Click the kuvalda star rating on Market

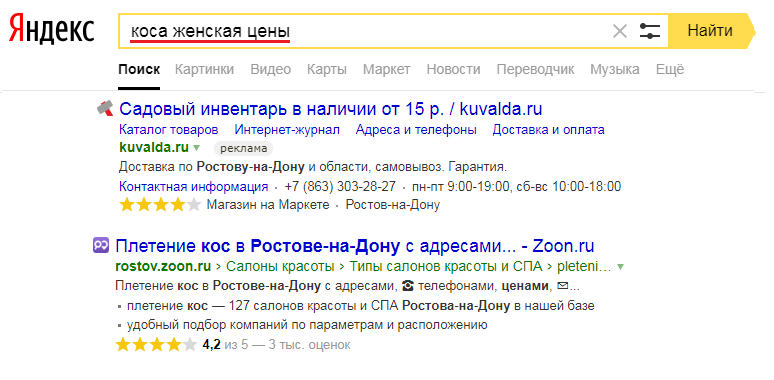(160, 205)
